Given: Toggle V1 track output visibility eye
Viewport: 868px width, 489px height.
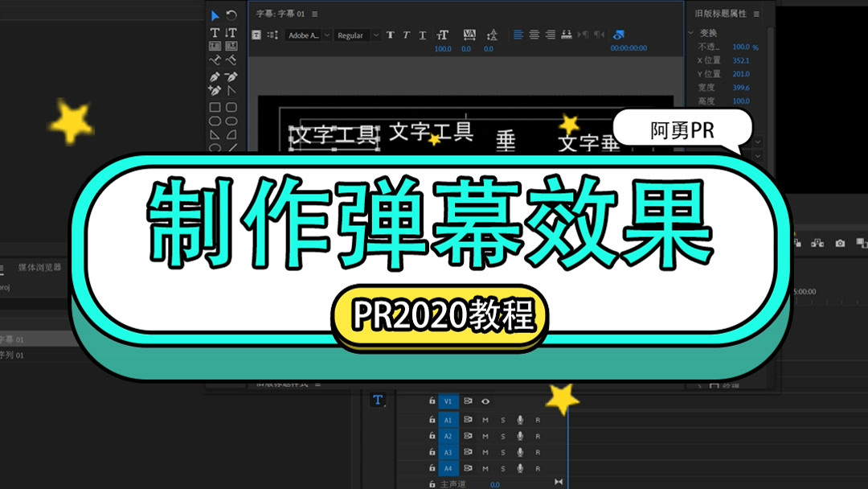Looking at the screenshot, I should (x=485, y=401).
